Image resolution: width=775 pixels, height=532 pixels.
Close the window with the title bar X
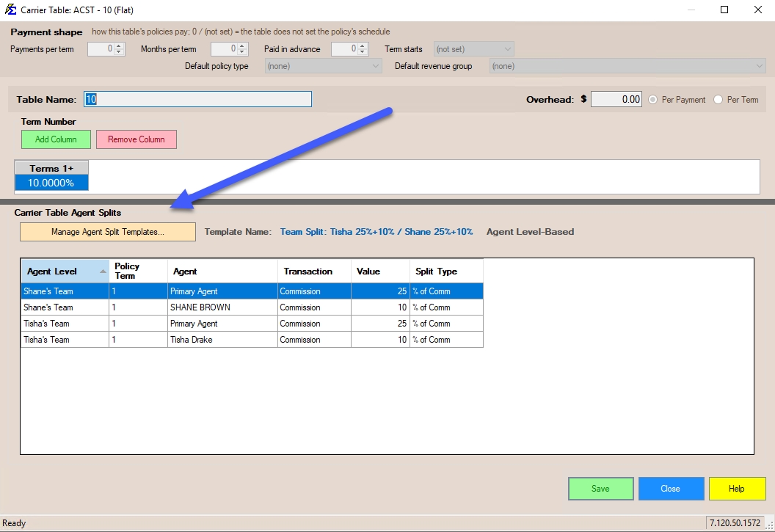(x=758, y=10)
